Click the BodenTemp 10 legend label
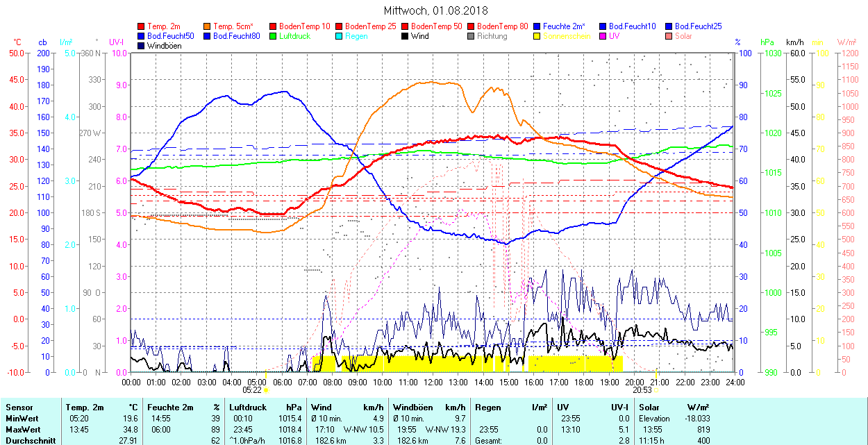 (x=304, y=26)
